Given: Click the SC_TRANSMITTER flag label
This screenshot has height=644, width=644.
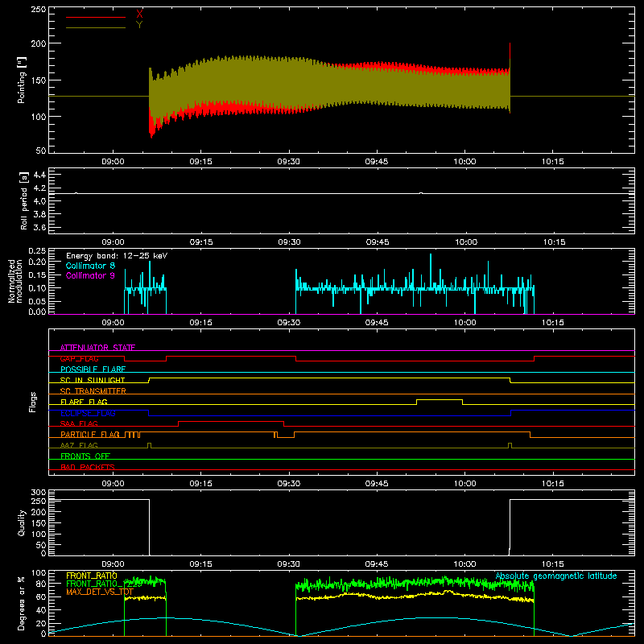Looking at the screenshot, I should pos(93,391).
